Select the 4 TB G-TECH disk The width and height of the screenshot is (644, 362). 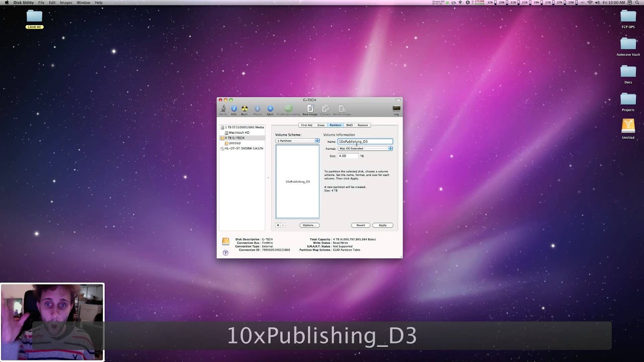coord(243,138)
